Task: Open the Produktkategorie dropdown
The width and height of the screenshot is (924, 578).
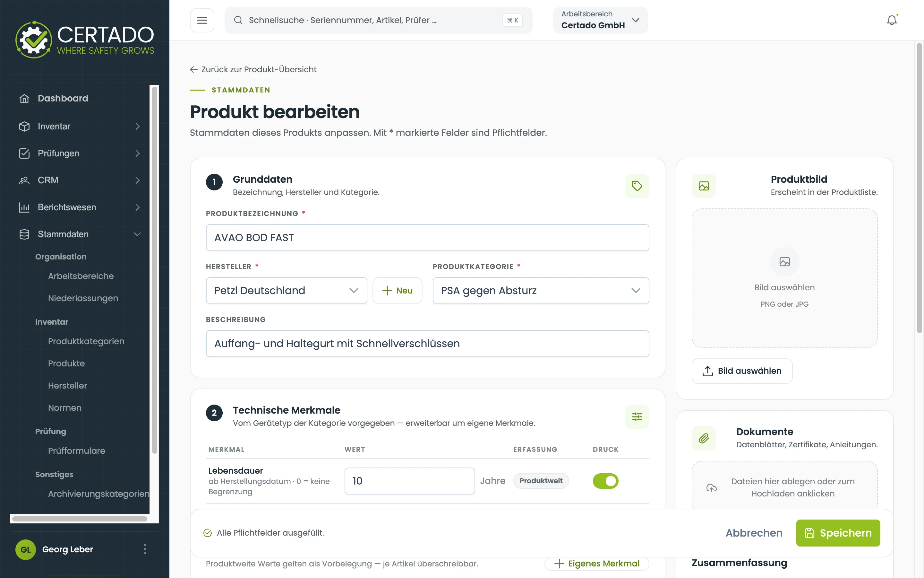Action: pyautogui.click(x=541, y=291)
